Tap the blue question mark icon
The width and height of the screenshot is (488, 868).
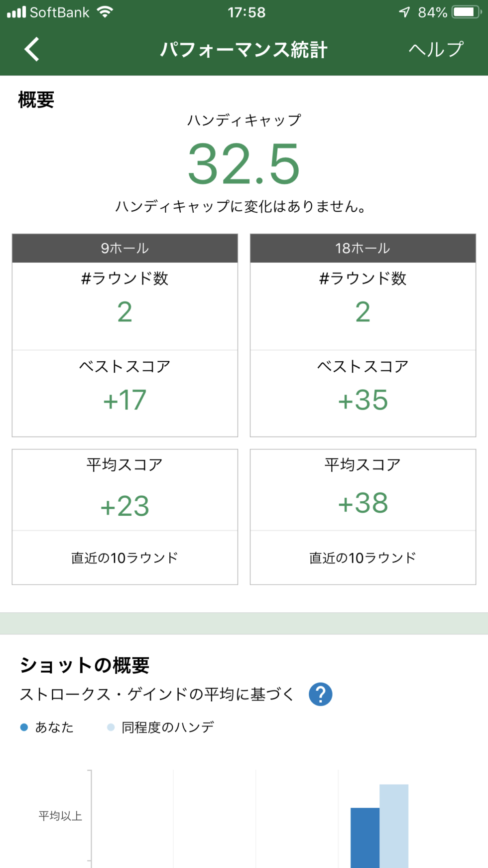point(321,694)
